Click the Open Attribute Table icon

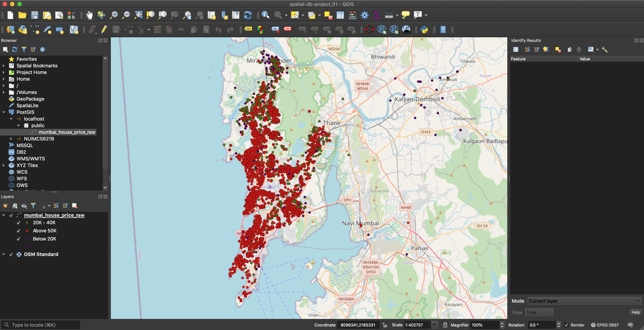click(340, 15)
